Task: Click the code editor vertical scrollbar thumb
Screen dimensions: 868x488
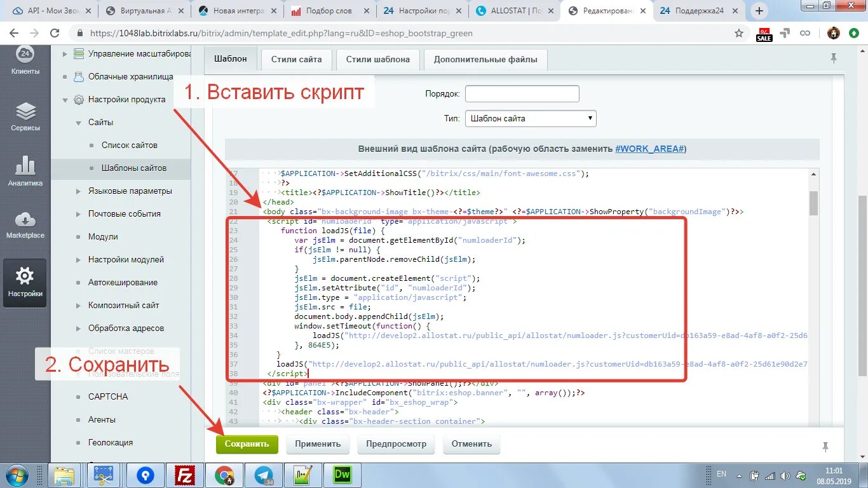Action: pyautogui.click(x=813, y=204)
